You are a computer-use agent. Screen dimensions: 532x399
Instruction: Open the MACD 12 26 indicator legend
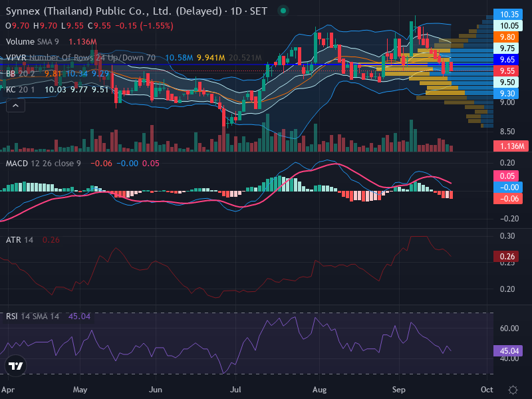click(43, 164)
